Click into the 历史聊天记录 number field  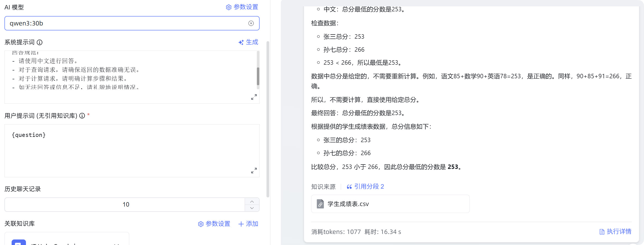(125, 205)
